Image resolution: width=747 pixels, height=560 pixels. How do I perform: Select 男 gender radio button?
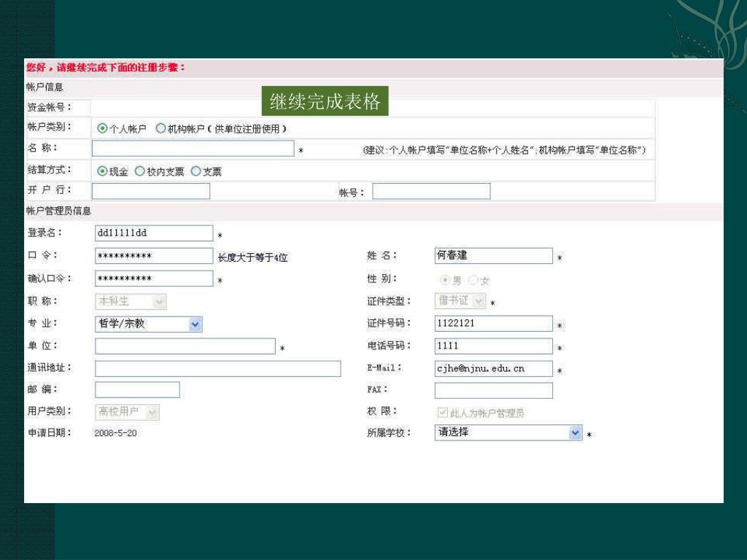click(445, 280)
